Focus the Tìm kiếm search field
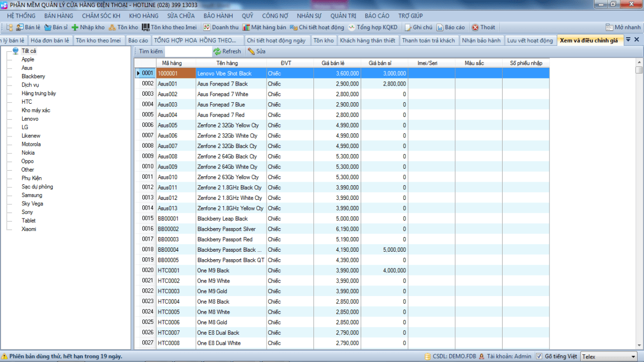The width and height of the screenshot is (644, 362). 188,51
